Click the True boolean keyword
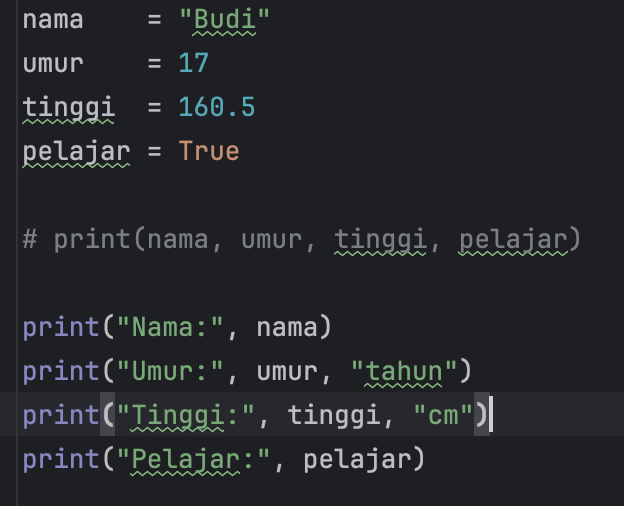This screenshot has width=624, height=506. coord(209,151)
